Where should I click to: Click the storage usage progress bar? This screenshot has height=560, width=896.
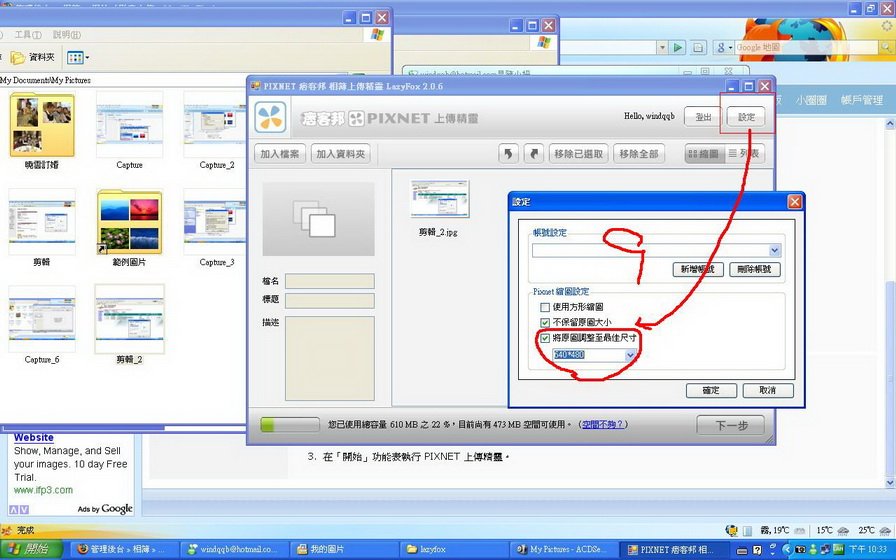[x=290, y=425]
